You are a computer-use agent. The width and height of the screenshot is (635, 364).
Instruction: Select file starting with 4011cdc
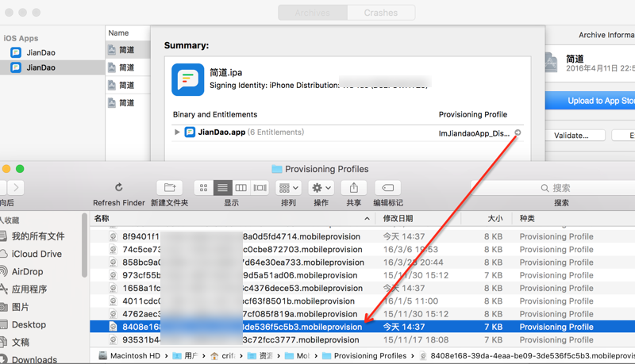point(363,301)
